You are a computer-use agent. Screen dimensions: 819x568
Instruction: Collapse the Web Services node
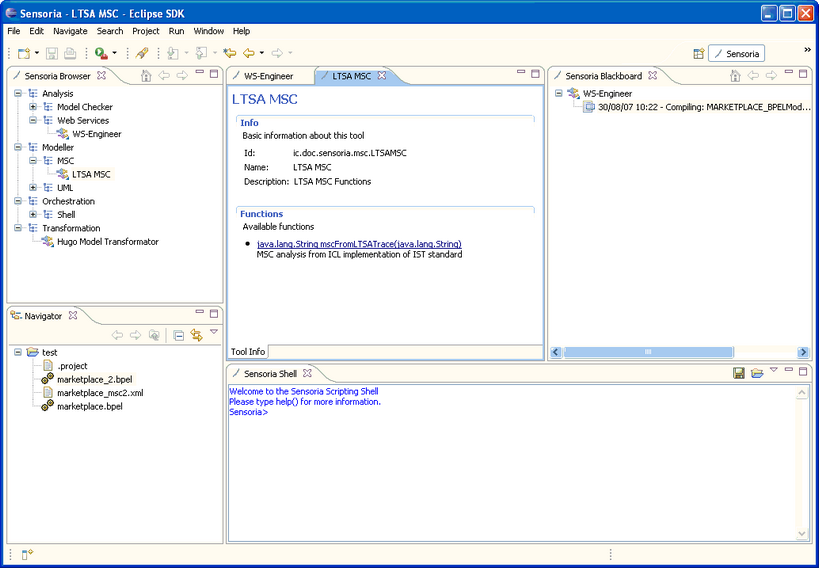click(33, 120)
